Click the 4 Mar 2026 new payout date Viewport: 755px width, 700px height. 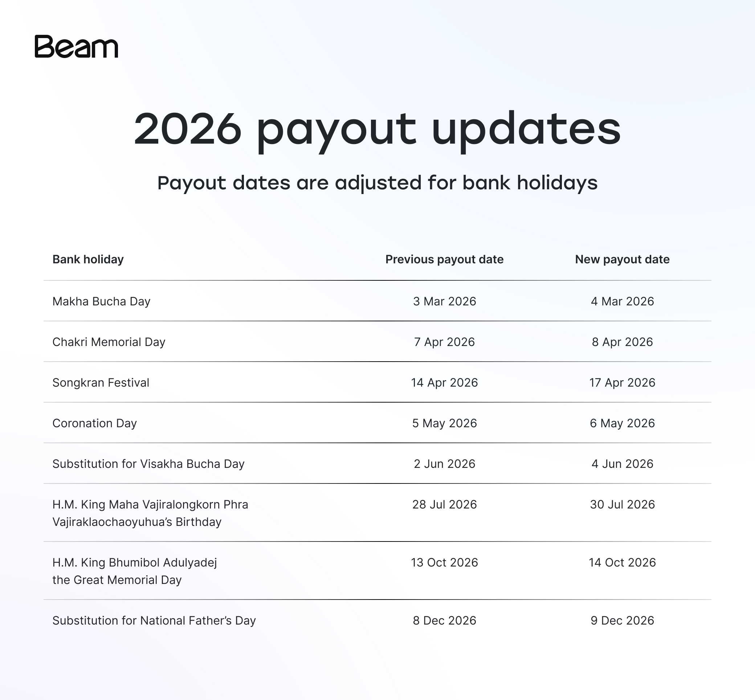[x=622, y=301]
